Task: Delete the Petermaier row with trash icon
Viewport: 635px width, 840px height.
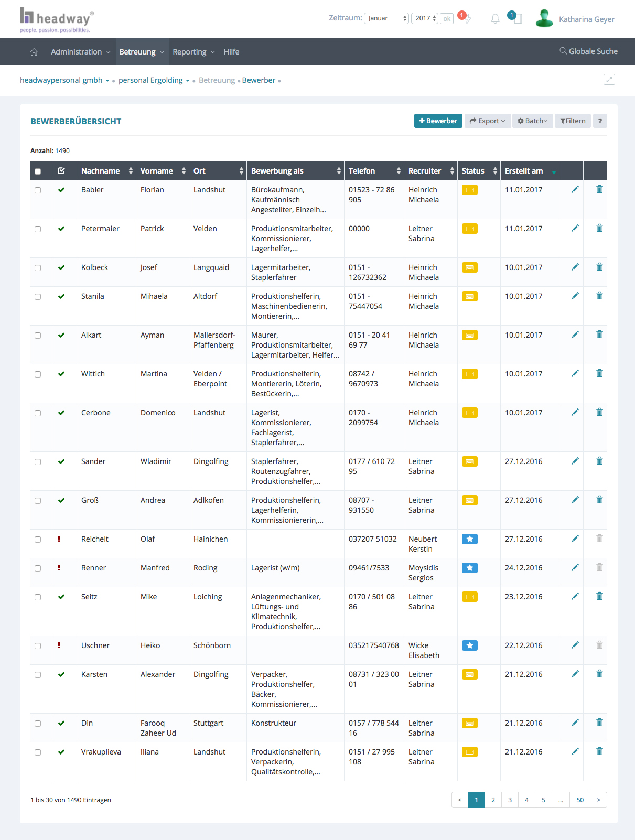Action: (x=599, y=228)
